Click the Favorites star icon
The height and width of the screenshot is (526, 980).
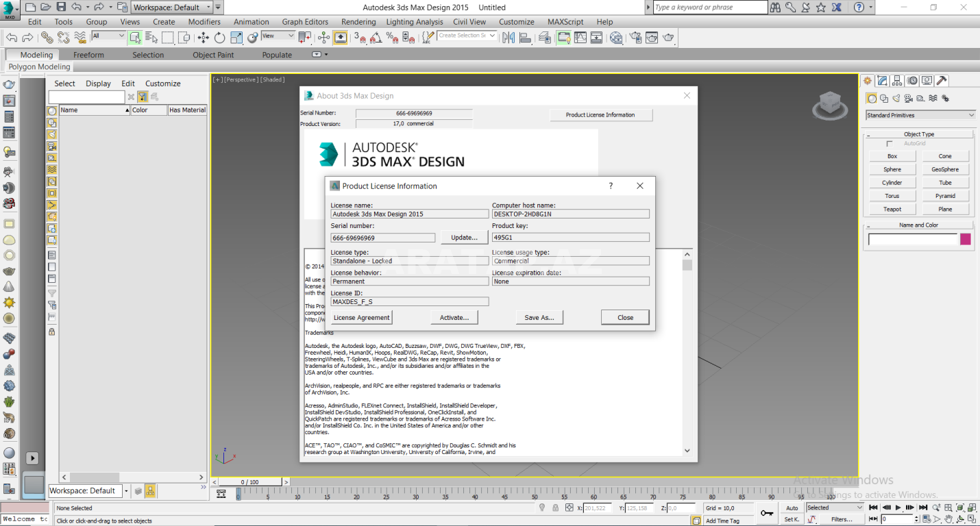click(x=822, y=8)
